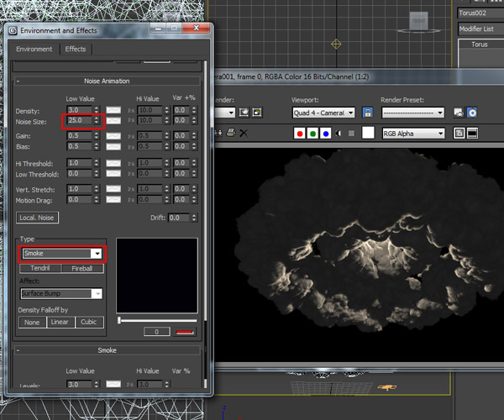Enable the red channel in render window
The width and height of the screenshot is (504, 420).
300,133
